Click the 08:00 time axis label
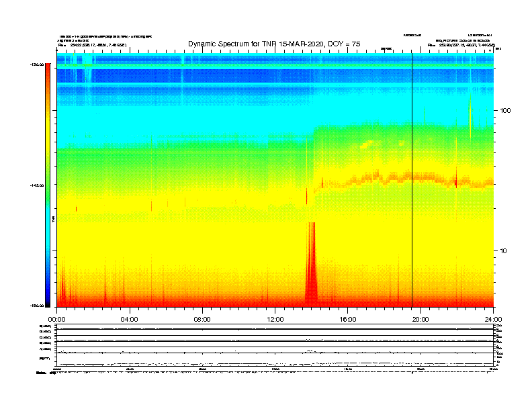The image size is (532, 411). click(202, 320)
